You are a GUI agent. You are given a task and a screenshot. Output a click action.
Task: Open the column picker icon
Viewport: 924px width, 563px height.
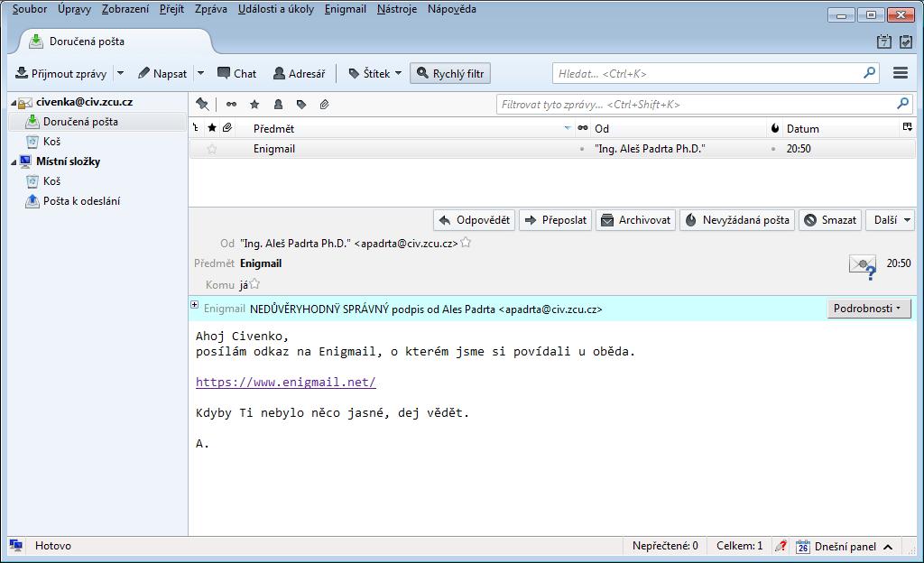908,127
